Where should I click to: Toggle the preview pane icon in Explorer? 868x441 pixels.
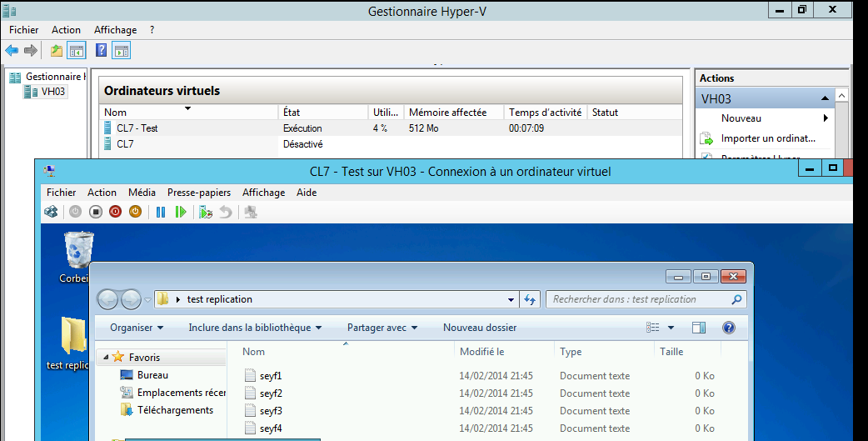(x=699, y=328)
